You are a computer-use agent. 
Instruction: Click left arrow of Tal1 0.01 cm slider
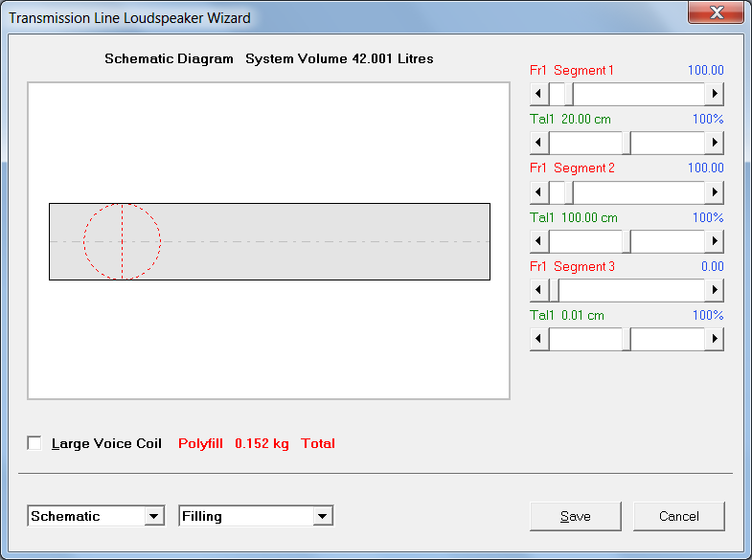point(539,339)
